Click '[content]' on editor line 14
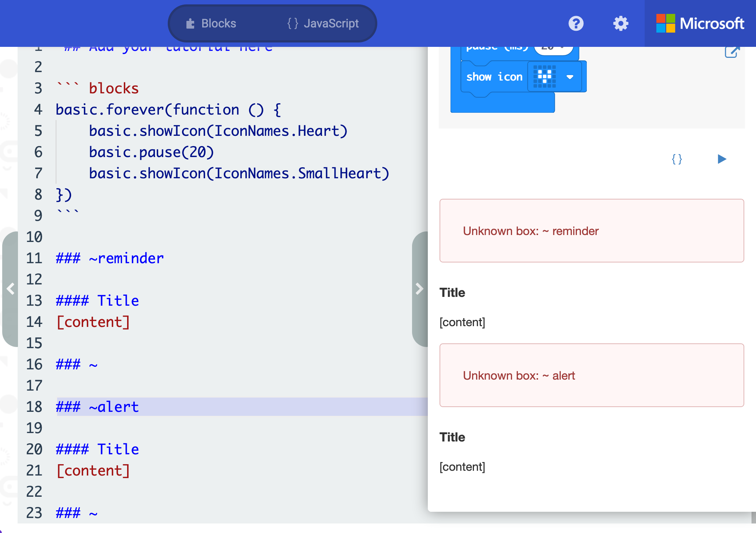756x533 pixels. tap(93, 322)
